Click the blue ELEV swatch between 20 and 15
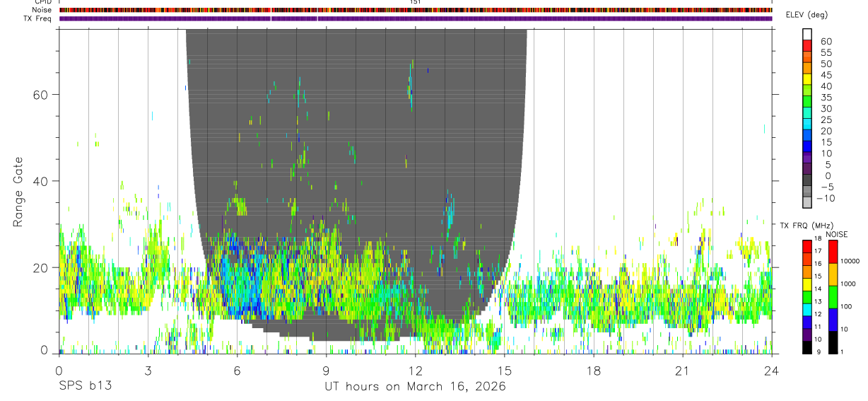Viewport: 868px width, 401px height. tap(807, 136)
